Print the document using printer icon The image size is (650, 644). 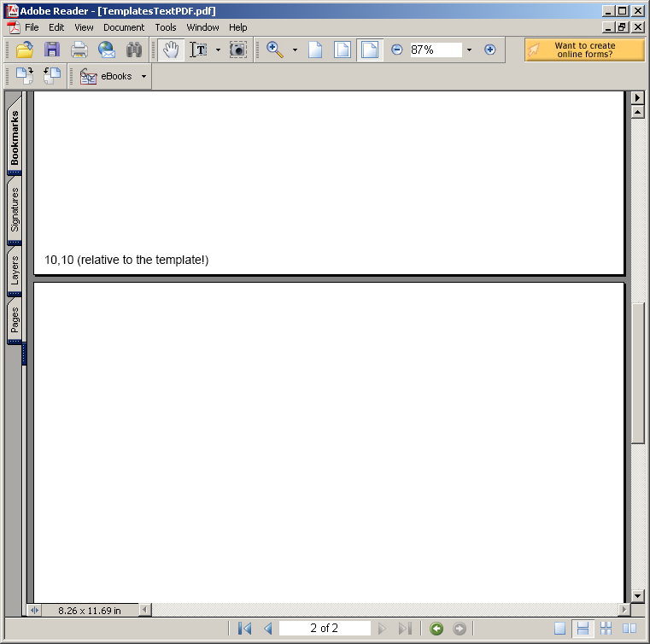click(x=79, y=50)
